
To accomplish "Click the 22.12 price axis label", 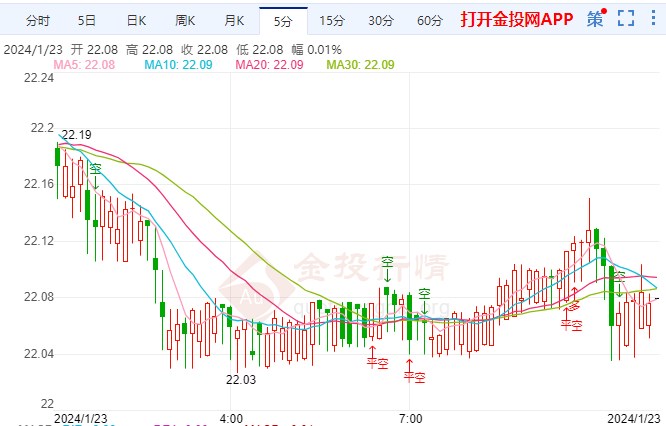I will pyautogui.click(x=39, y=241).
